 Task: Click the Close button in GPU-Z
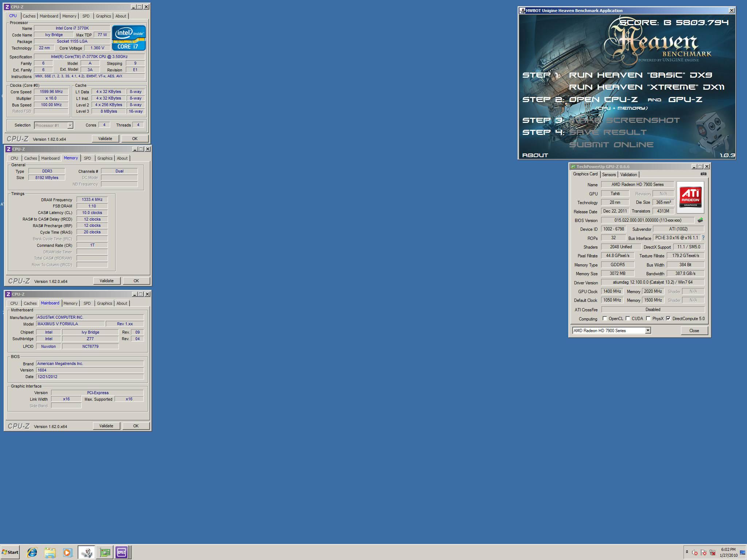pos(694,331)
